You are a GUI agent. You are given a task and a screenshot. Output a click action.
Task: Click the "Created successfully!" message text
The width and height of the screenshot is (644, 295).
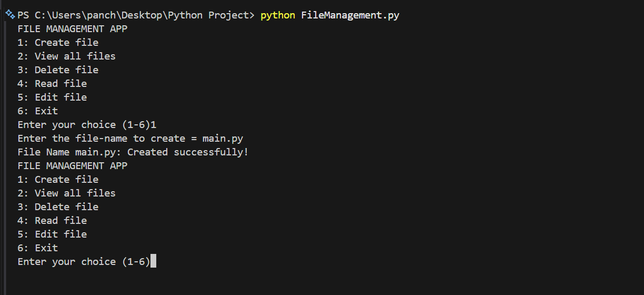click(x=187, y=152)
